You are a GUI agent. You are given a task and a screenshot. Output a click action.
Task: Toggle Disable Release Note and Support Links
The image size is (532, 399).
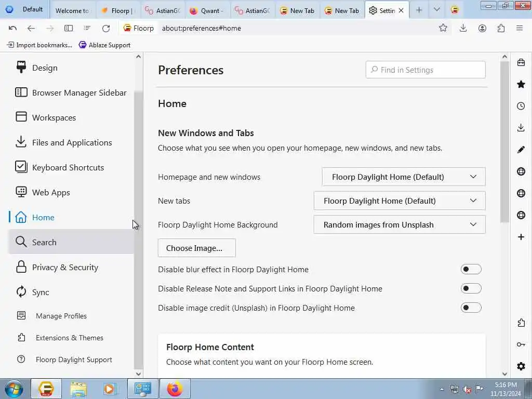tap(471, 288)
